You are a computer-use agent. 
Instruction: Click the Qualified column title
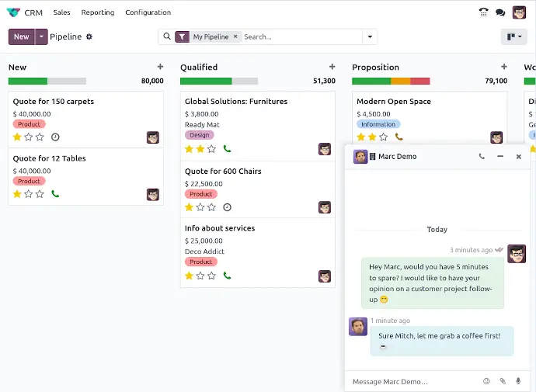[199, 68]
